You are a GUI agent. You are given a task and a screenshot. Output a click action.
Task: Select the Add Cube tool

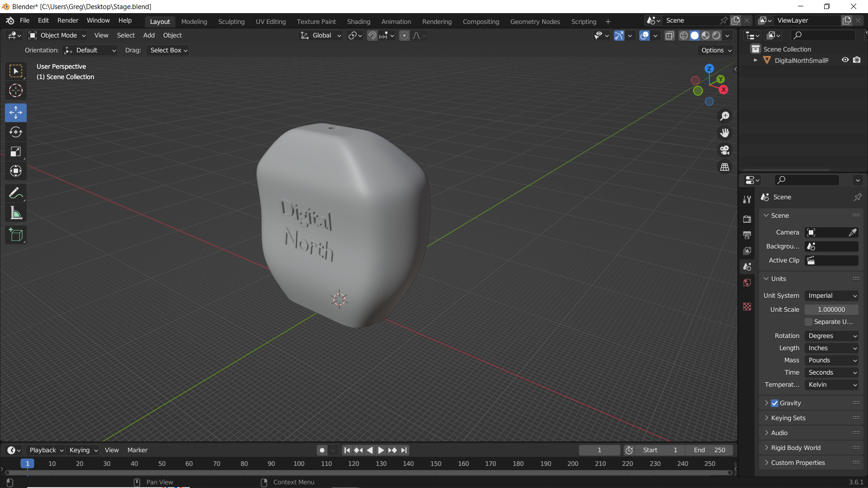click(16, 235)
